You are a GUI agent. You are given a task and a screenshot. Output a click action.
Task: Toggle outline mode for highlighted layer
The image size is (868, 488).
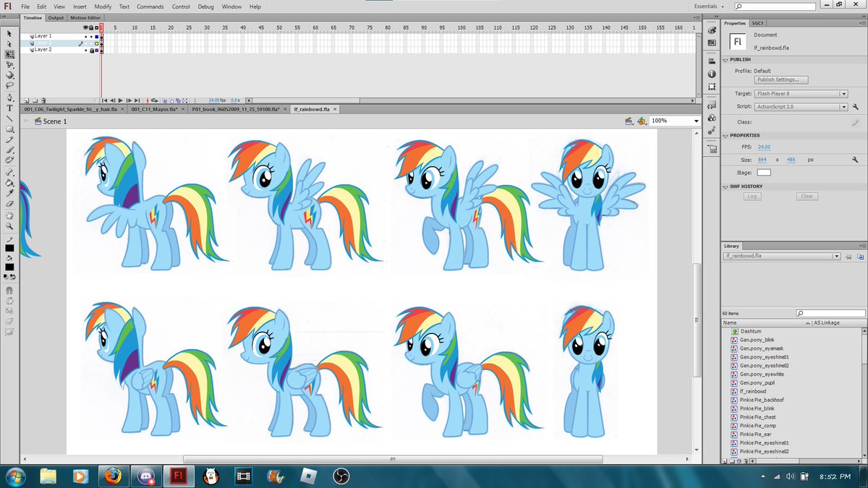(x=97, y=43)
